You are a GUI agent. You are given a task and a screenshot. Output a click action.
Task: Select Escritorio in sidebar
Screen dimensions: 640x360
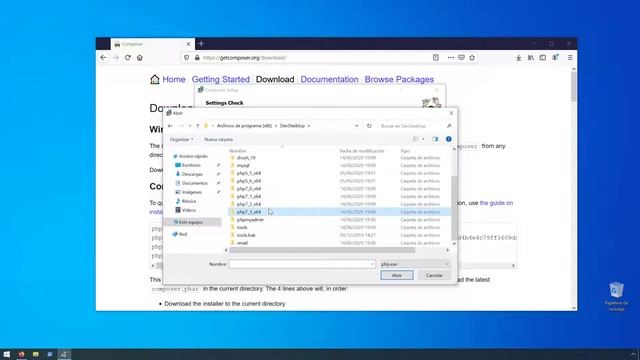(191, 165)
